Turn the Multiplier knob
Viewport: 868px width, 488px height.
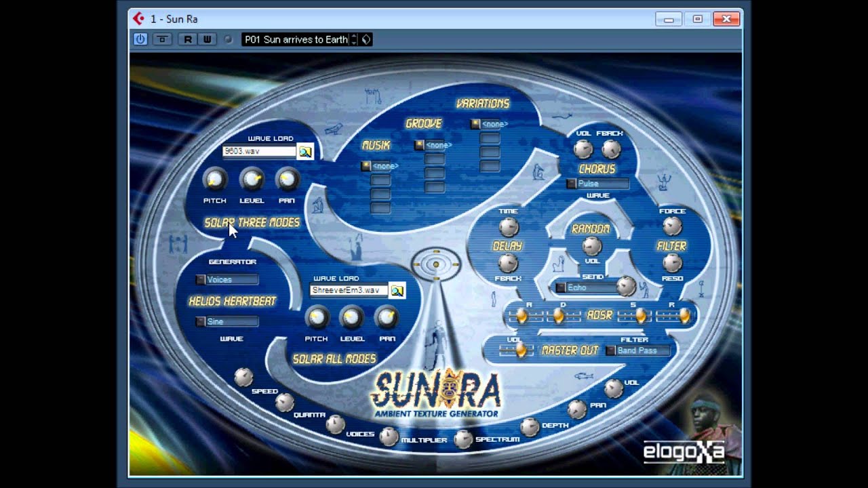coord(389,437)
